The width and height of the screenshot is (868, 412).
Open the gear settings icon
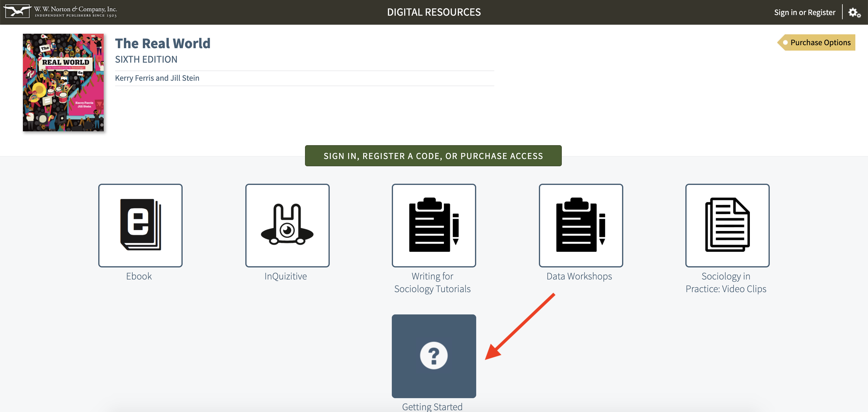tap(854, 13)
